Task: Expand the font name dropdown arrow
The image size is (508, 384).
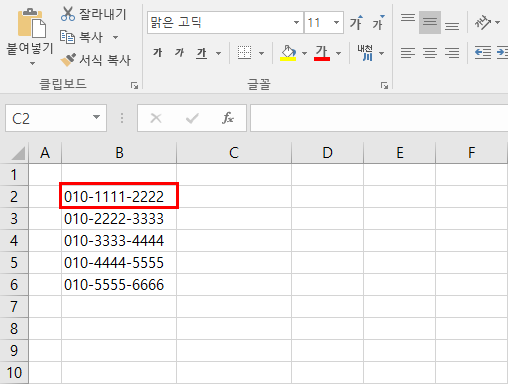Action: [x=296, y=23]
